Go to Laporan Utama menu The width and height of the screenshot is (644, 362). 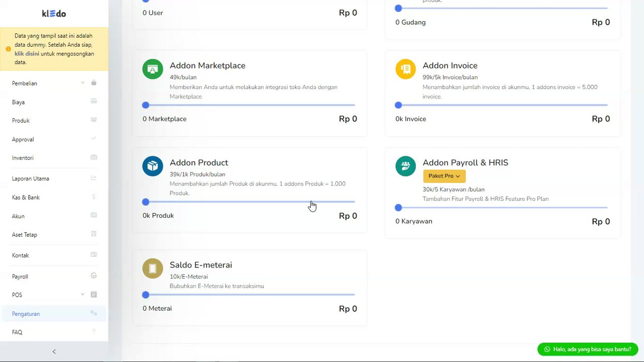(x=31, y=178)
